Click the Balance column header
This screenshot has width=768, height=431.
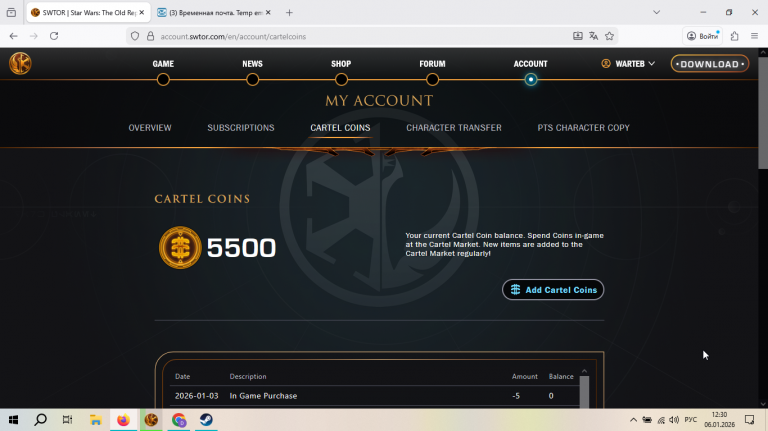click(x=561, y=377)
